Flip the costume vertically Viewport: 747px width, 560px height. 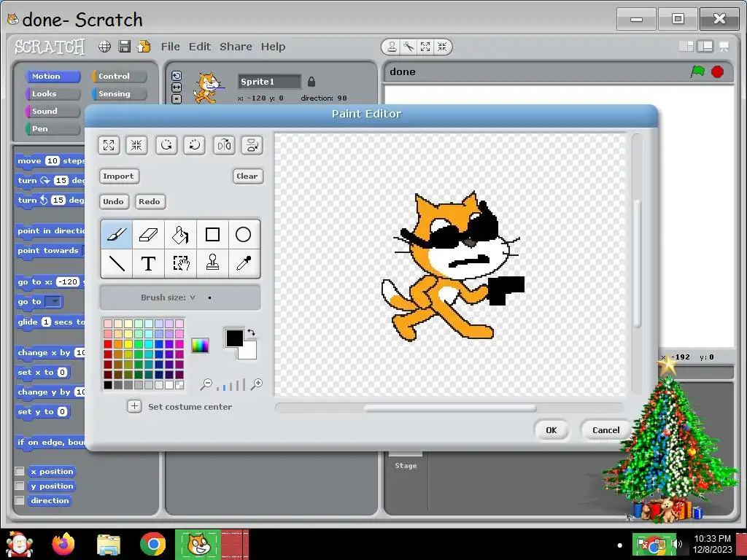[252, 145]
